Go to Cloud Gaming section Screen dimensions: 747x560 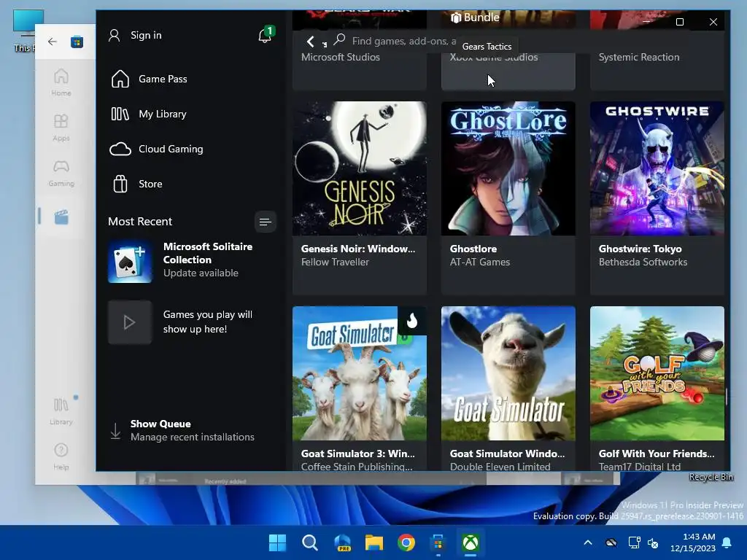[171, 149]
